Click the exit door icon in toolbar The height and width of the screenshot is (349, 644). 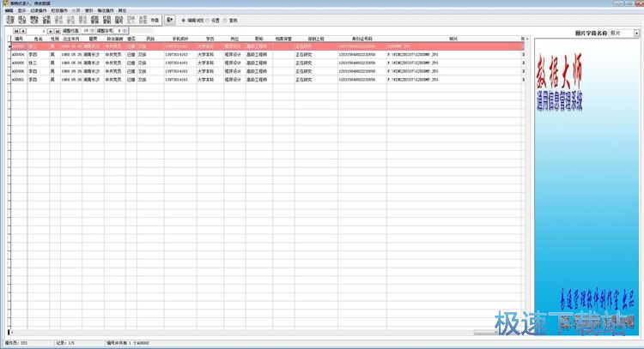tap(169, 20)
